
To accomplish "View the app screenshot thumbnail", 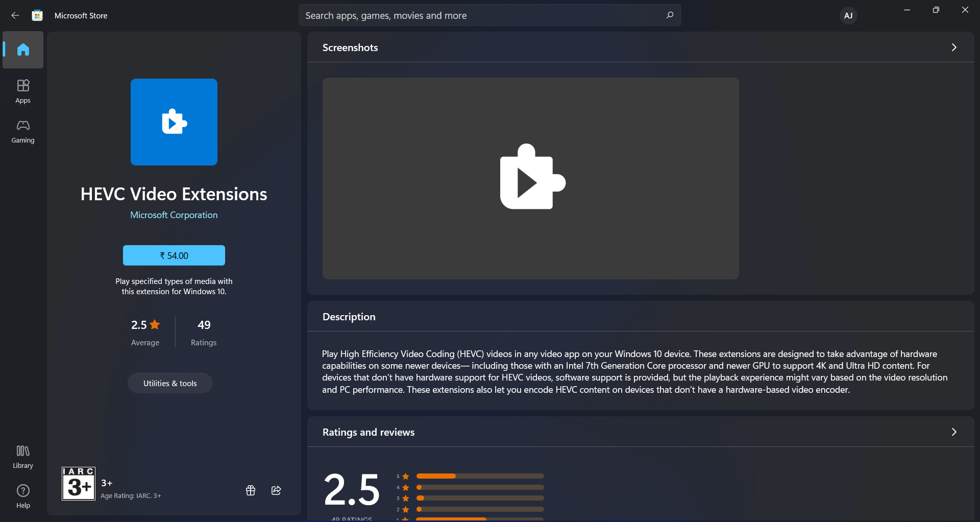I will 531,178.
